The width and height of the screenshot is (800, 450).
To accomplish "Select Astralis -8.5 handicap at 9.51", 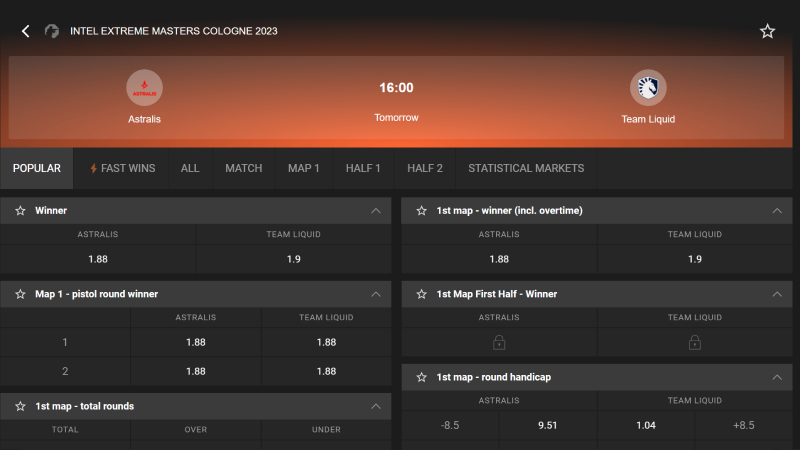I will 547,426.
